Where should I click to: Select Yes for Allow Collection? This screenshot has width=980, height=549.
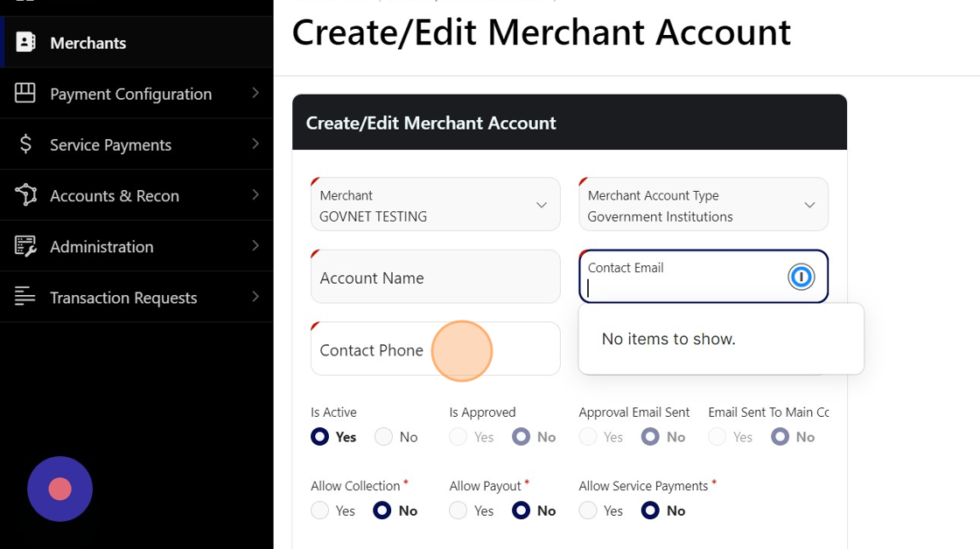[x=320, y=510]
